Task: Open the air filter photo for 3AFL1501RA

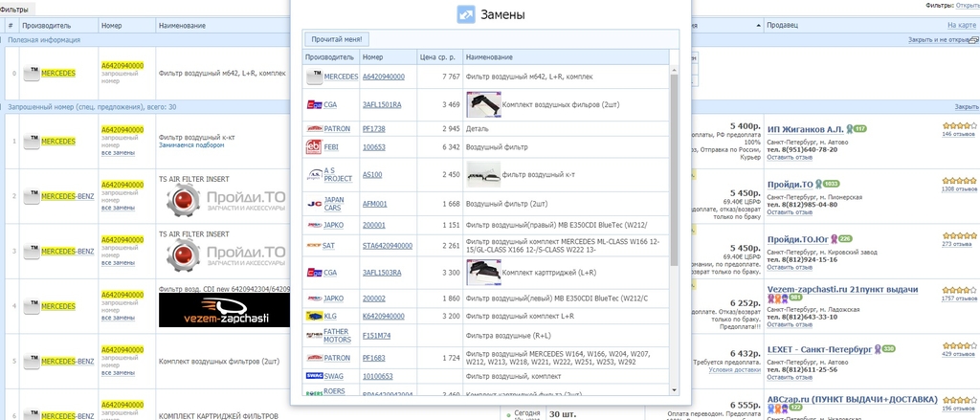Action: (483, 104)
